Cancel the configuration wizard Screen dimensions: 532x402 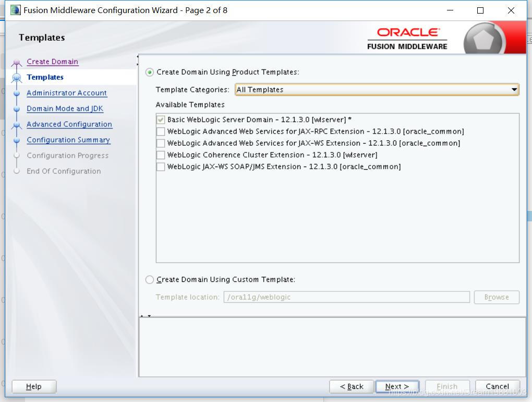coord(498,386)
